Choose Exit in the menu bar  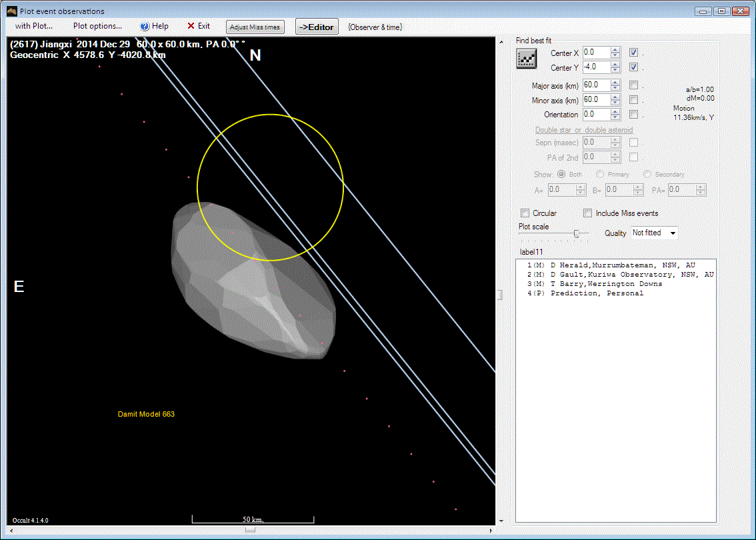click(x=198, y=26)
